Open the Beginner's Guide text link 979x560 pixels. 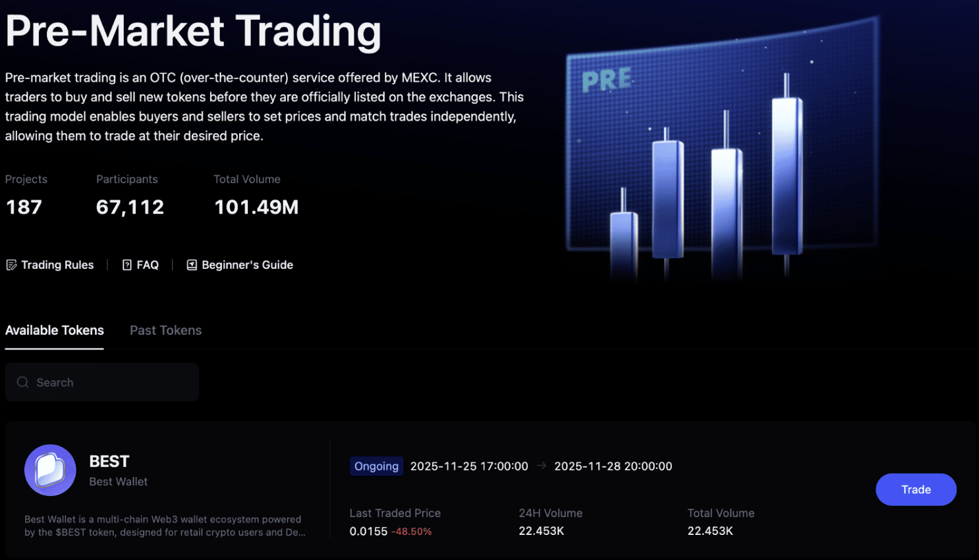point(247,265)
